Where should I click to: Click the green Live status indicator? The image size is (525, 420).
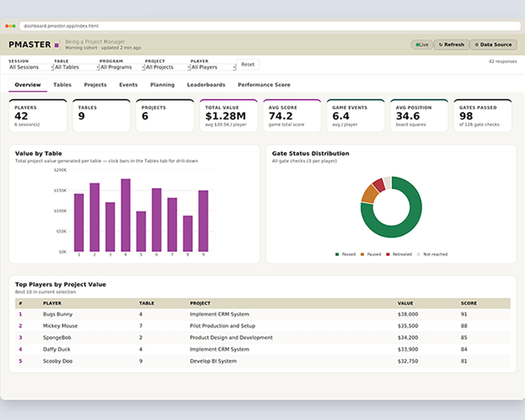pyautogui.click(x=422, y=45)
